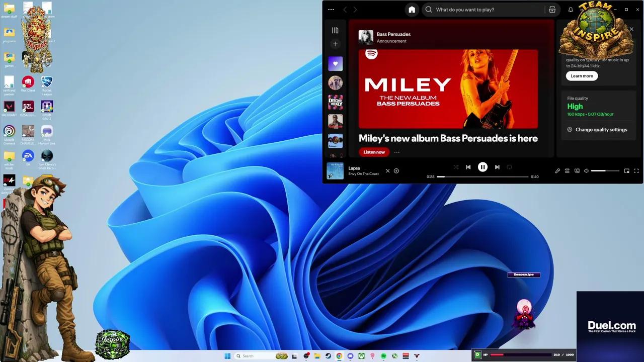Select the VALORANT desktop icon
This screenshot has height=362, width=644.
(9, 109)
